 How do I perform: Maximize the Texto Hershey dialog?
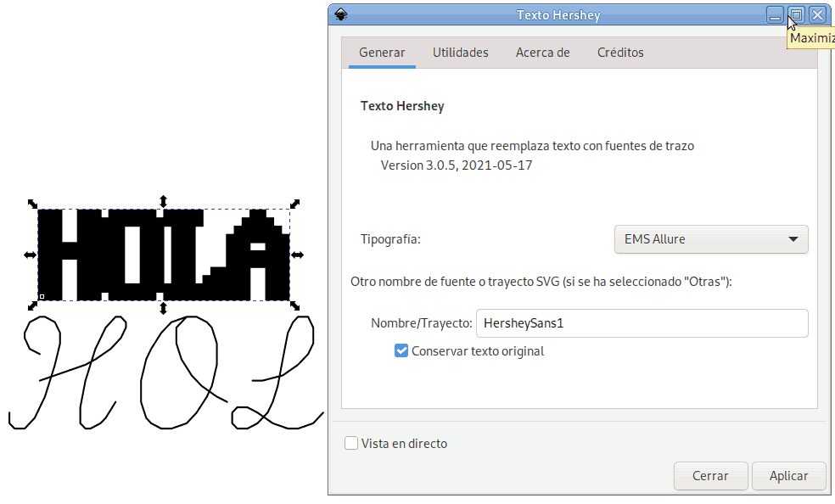(796, 15)
